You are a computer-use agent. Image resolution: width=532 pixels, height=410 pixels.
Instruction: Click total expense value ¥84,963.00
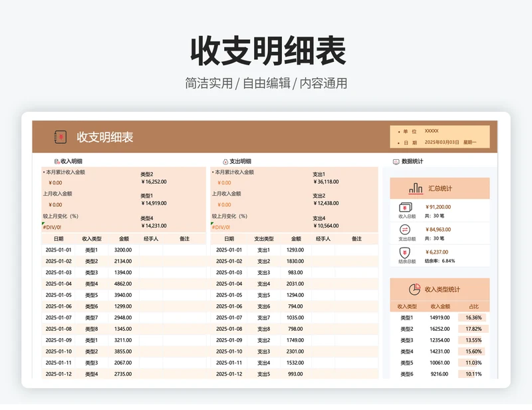coord(438,230)
